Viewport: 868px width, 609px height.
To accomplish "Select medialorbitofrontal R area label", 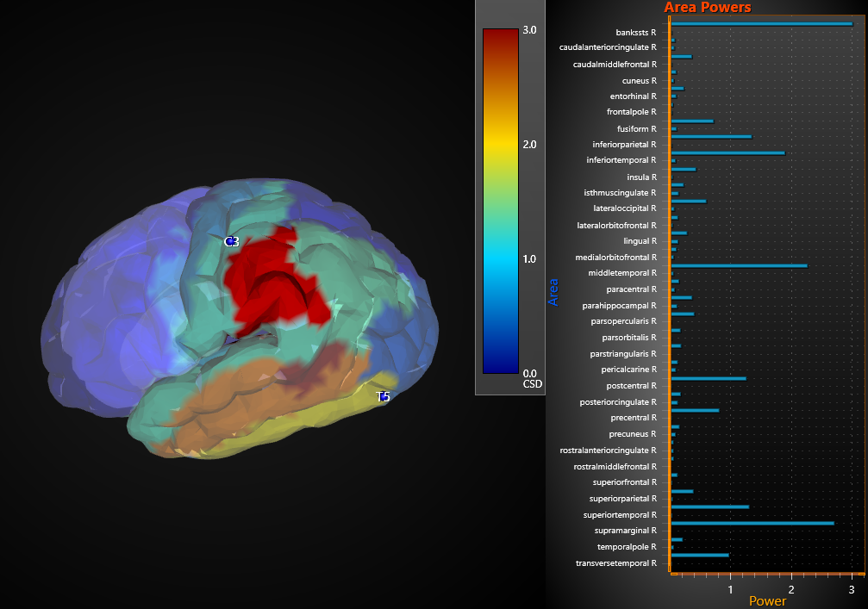I will [x=615, y=258].
